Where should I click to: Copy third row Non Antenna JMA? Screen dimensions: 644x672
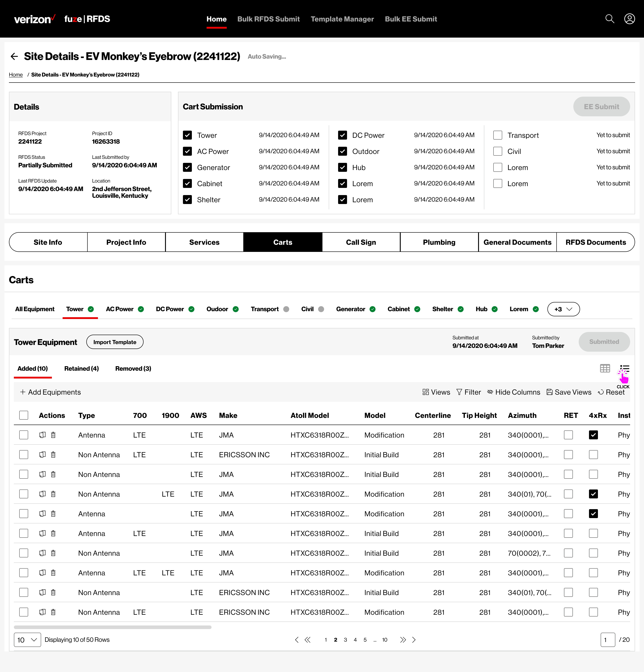click(42, 474)
